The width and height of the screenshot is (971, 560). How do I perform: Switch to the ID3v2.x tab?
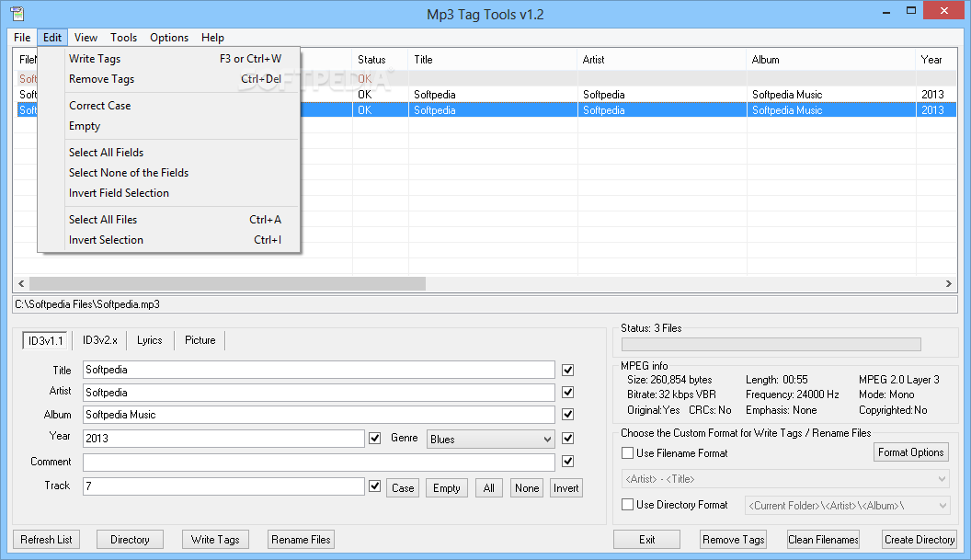[x=99, y=341]
